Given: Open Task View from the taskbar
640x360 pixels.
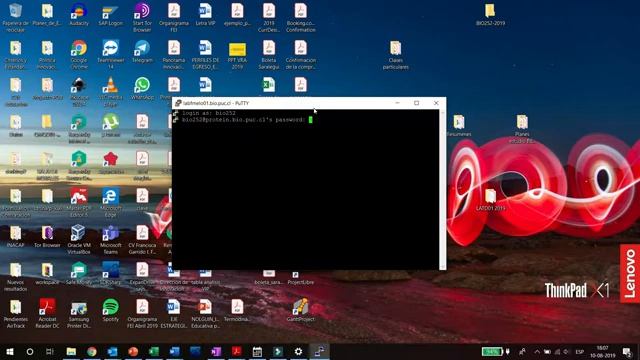Looking at the screenshot, I should 50,351.
